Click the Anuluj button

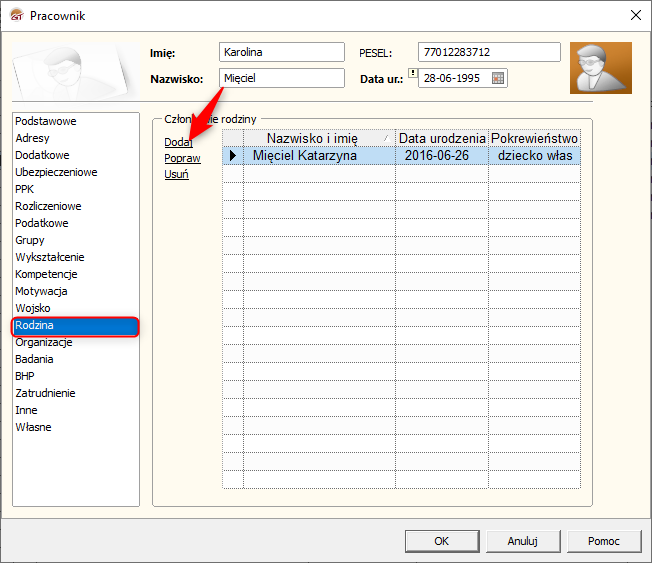523,541
